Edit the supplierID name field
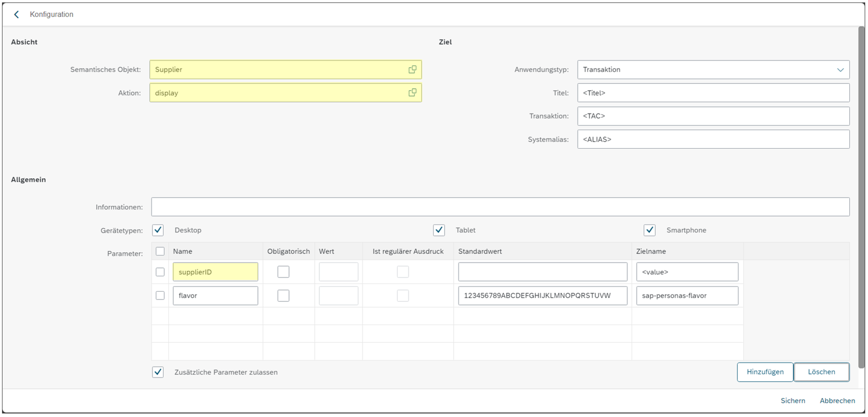This screenshot has height=417, width=868. pyautogui.click(x=215, y=272)
